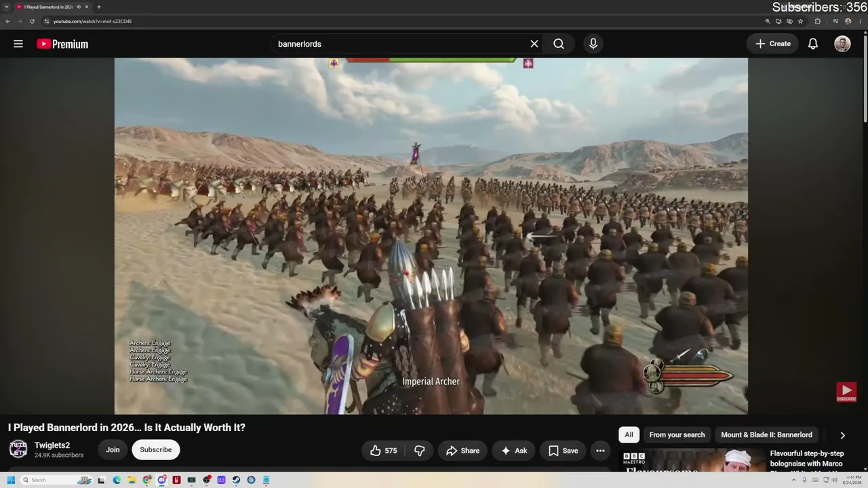Start voice search with microphone

pos(593,44)
